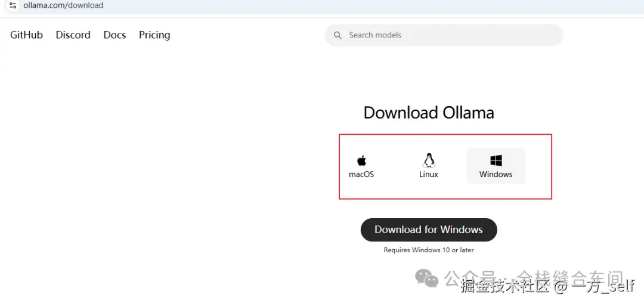Open the GitHub link
Viewport: 644px width, 304px height.
26,35
